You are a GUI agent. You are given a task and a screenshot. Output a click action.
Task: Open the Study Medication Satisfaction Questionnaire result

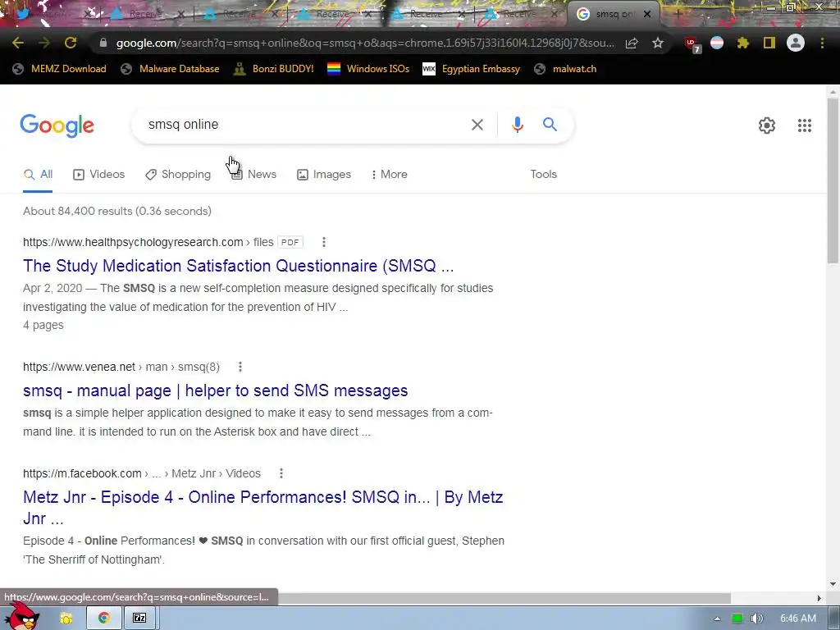pos(239,266)
